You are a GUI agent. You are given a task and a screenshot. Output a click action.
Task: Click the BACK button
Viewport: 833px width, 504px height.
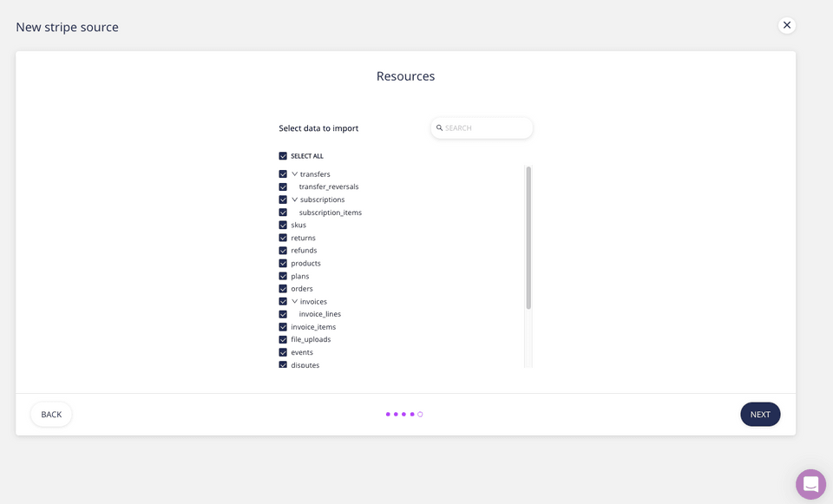click(50, 414)
